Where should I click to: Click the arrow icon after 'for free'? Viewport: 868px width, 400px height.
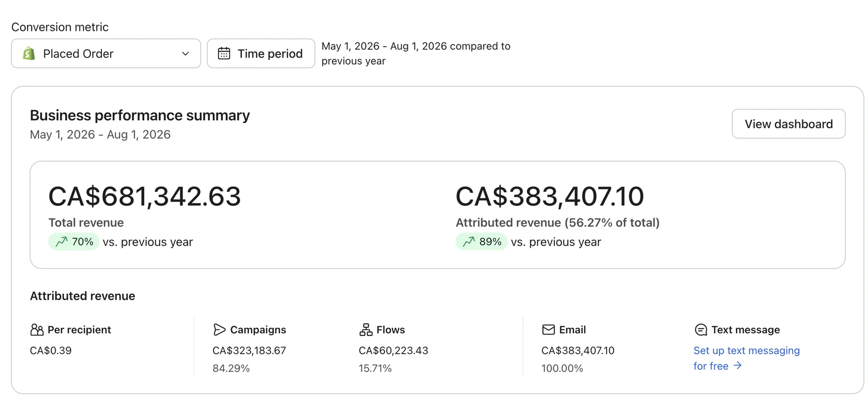(x=737, y=366)
